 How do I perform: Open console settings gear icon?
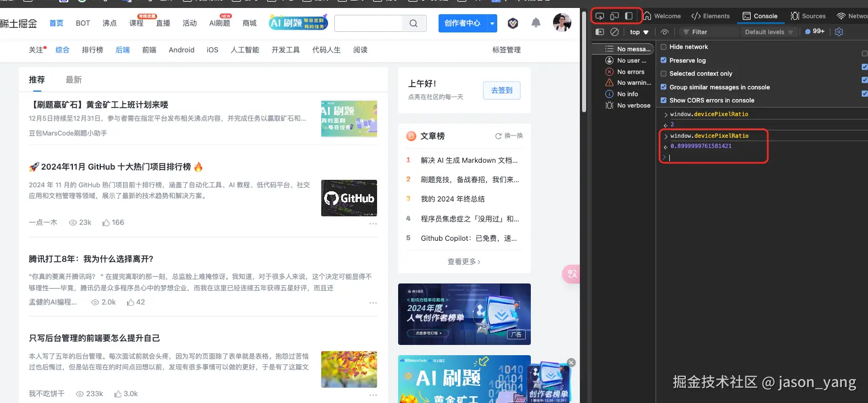[x=839, y=32]
